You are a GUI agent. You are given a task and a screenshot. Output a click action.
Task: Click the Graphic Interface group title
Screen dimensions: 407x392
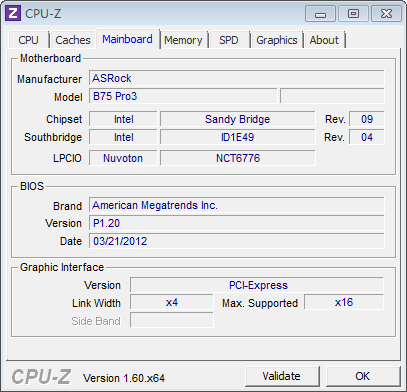click(62, 267)
